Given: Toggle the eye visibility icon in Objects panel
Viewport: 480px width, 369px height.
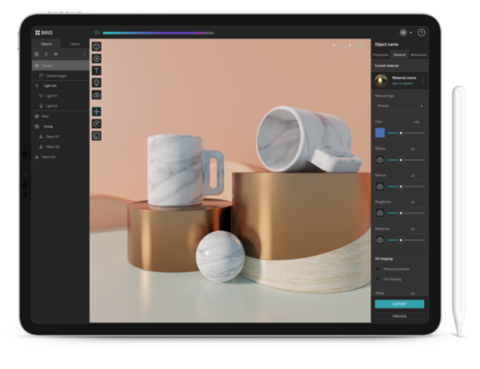Looking at the screenshot, I should click(56, 54).
